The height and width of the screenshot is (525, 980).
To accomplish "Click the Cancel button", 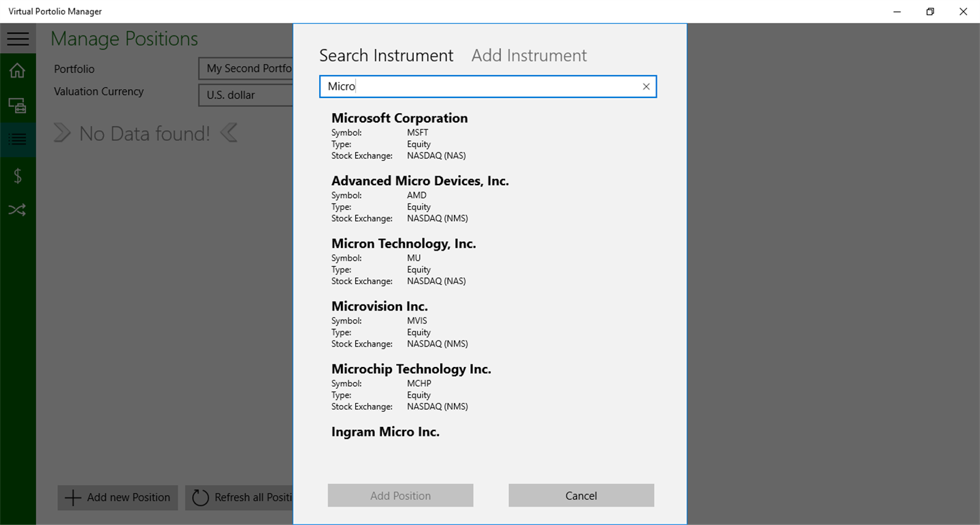I will click(581, 496).
